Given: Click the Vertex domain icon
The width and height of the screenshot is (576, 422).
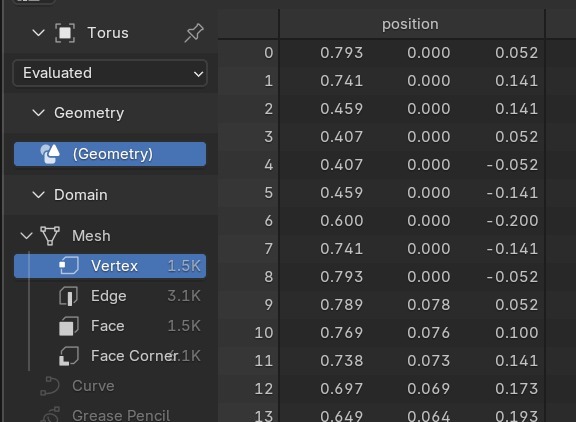Looking at the screenshot, I should pos(69,266).
